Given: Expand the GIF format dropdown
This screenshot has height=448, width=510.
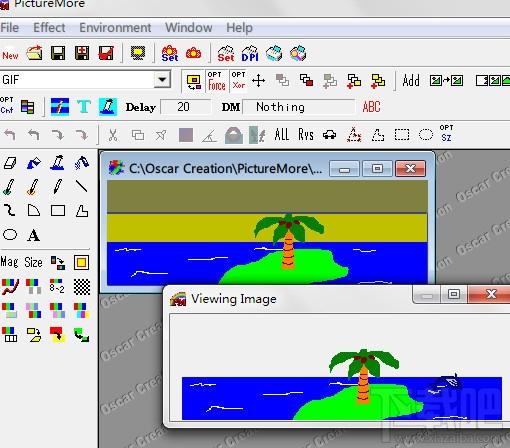Looking at the screenshot, I should [x=162, y=79].
